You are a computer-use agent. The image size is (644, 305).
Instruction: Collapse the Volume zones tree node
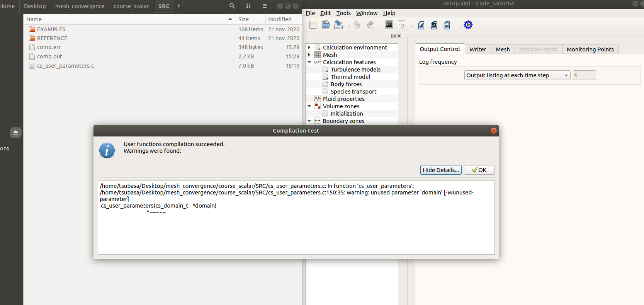(309, 106)
